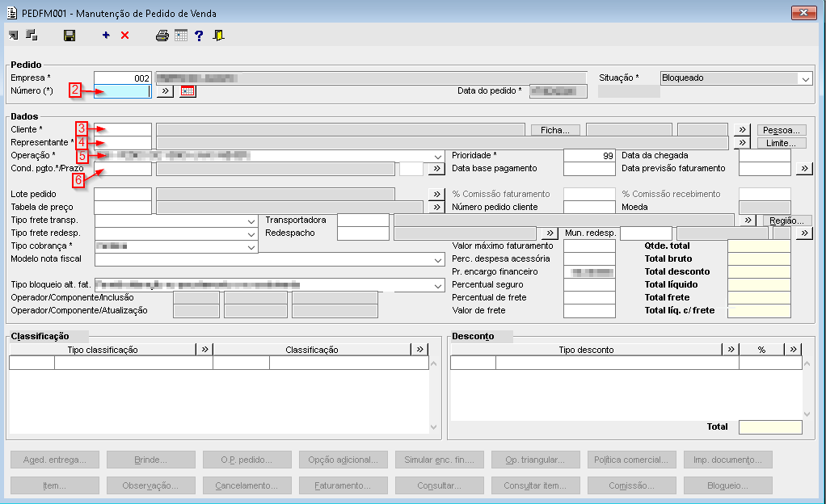This screenshot has width=826, height=504.
Task: Click the Observação... button
Action: click(150, 485)
